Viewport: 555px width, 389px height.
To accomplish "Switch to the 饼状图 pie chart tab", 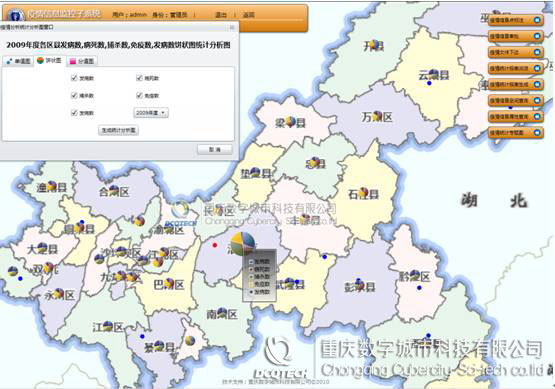I will click(49, 61).
